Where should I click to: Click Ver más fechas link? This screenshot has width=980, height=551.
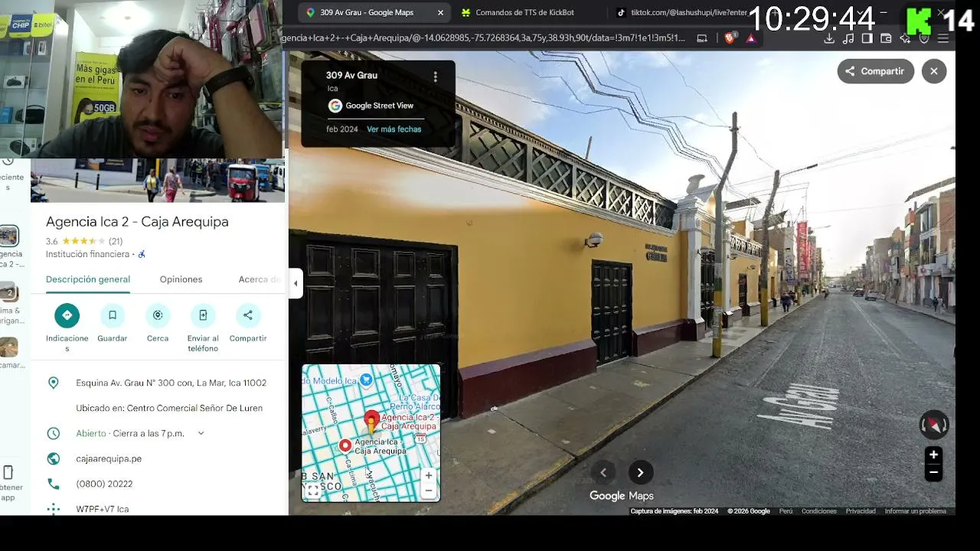(394, 129)
